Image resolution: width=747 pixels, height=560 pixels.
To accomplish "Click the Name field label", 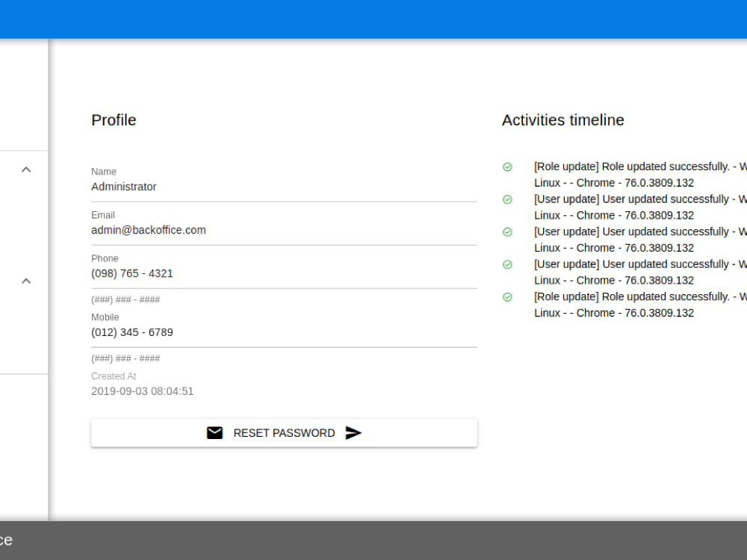I will (x=104, y=172).
